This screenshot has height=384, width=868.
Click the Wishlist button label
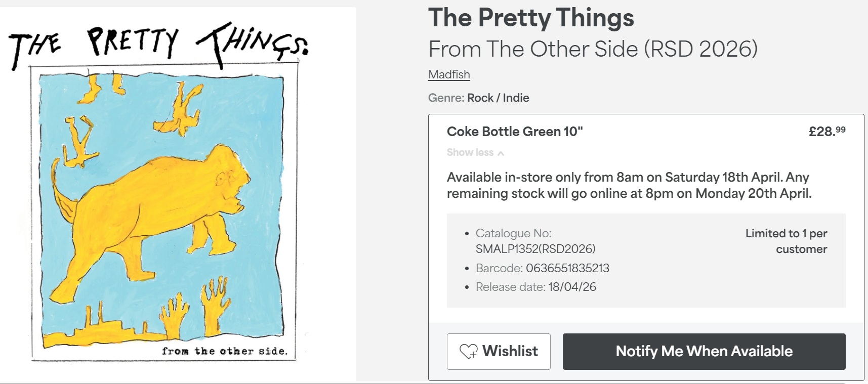[510, 351]
